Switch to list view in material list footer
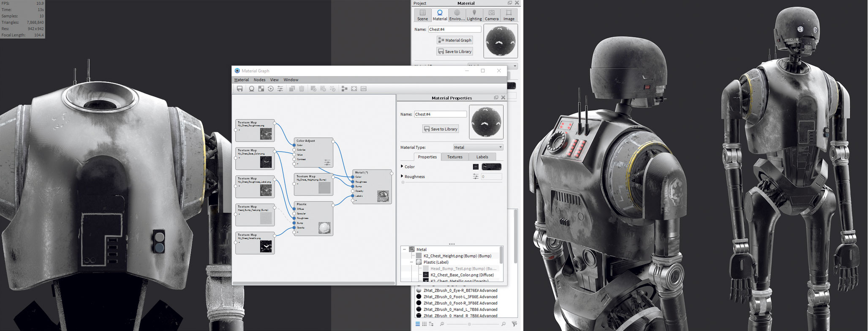 click(x=417, y=324)
